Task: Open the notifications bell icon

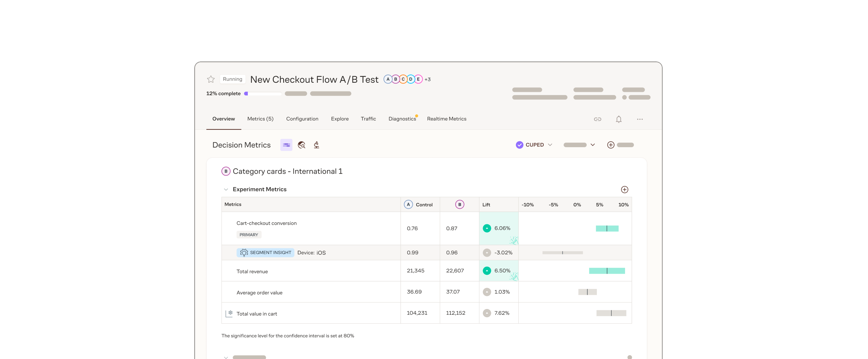Action: tap(618, 119)
